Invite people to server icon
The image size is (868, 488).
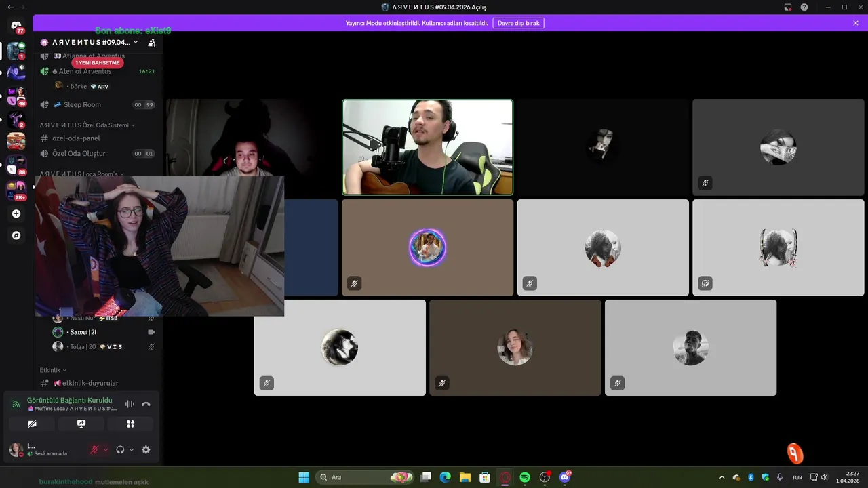click(152, 42)
